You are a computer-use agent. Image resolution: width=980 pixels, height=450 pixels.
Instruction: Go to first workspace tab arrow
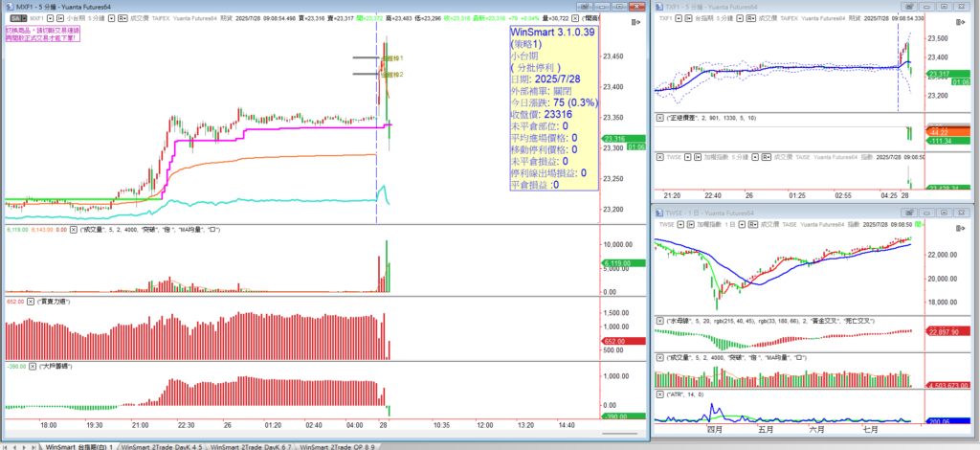[6, 446]
